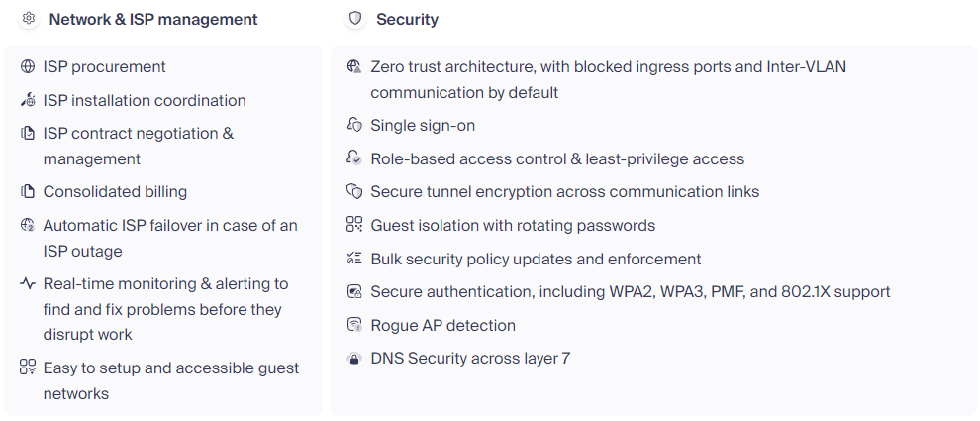Viewport: 980px width, 421px height.
Task: Click the Secure authentication WPA2 WPA3 item text
Action: click(x=631, y=291)
